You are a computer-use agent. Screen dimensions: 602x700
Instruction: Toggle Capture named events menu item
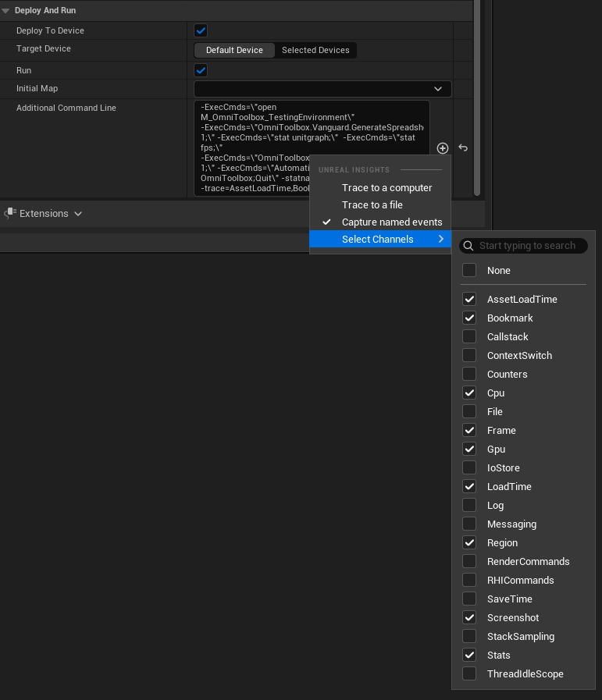391,222
